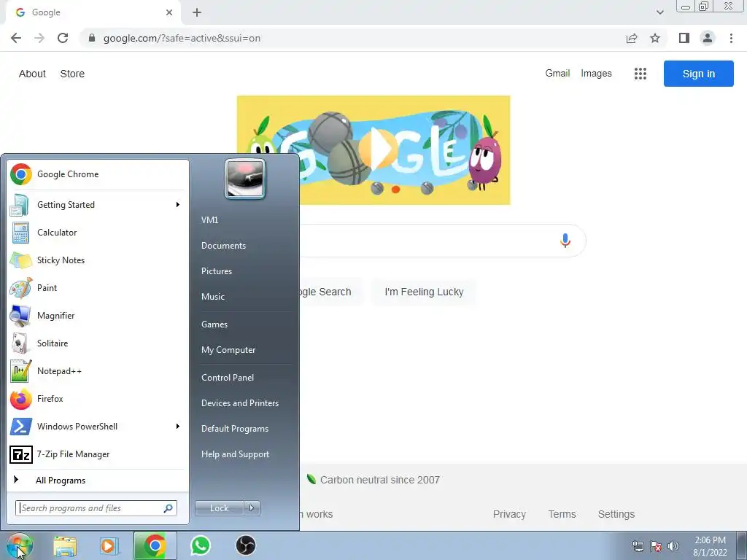Launch 7-Zip File Manager
This screenshot has height=560, width=747.
tap(97, 454)
